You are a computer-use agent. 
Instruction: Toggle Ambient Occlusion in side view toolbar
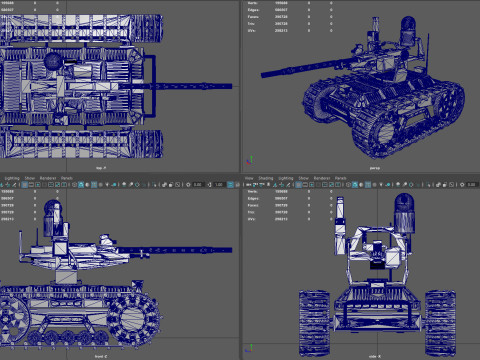(398, 185)
